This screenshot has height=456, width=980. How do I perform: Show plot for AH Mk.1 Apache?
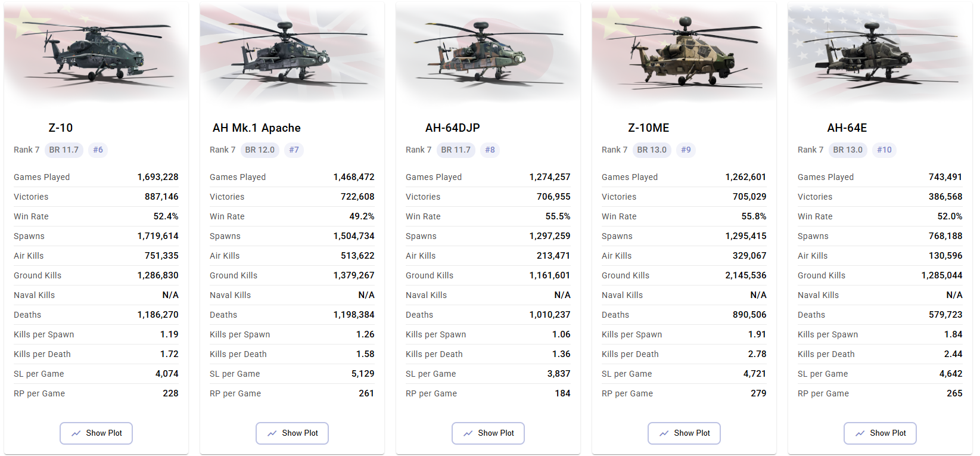(292, 433)
